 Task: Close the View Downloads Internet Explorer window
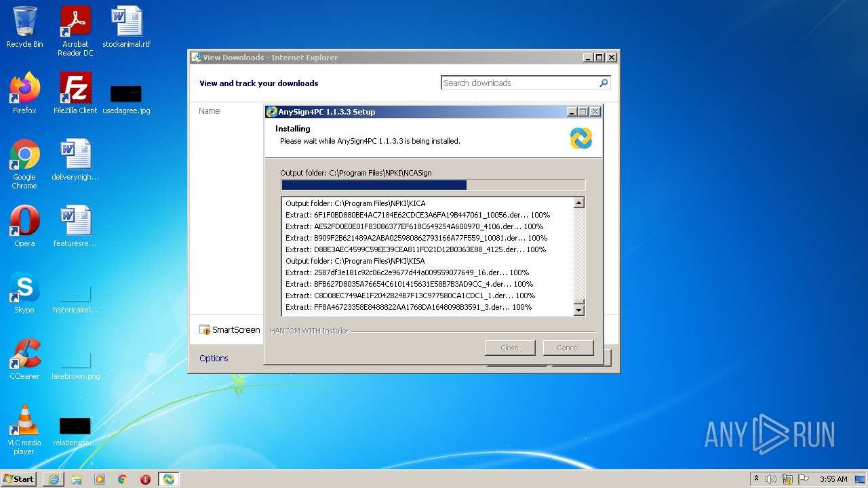611,58
